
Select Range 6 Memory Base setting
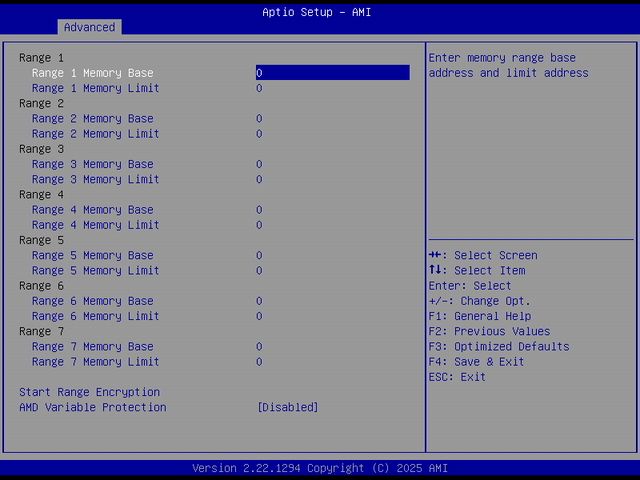(x=93, y=301)
